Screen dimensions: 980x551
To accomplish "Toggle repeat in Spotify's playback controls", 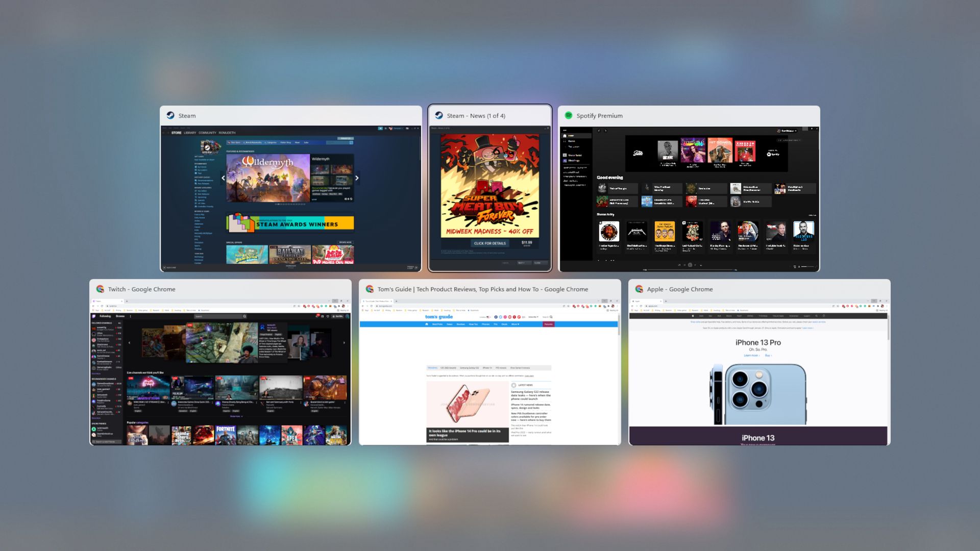I will [701, 265].
